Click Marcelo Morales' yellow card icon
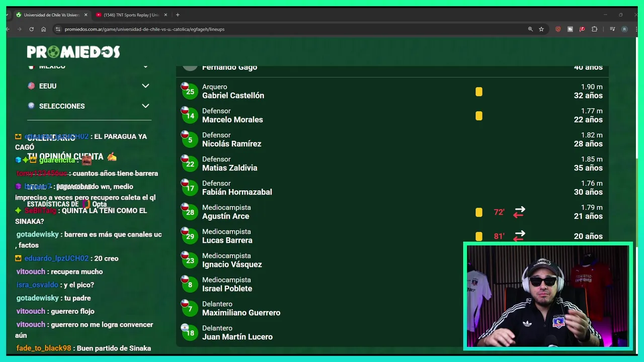Image resolution: width=644 pixels, height=362 pixels. 479,116
